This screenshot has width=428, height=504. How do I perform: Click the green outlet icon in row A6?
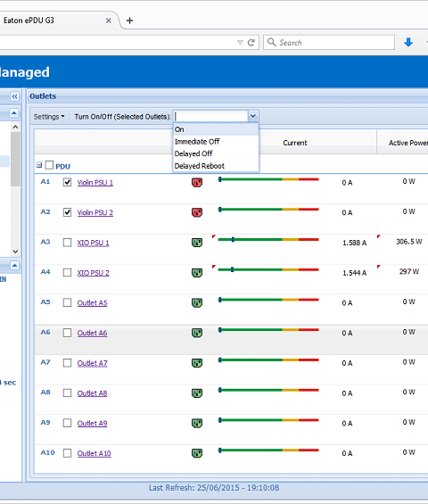(x=197, y=333)
